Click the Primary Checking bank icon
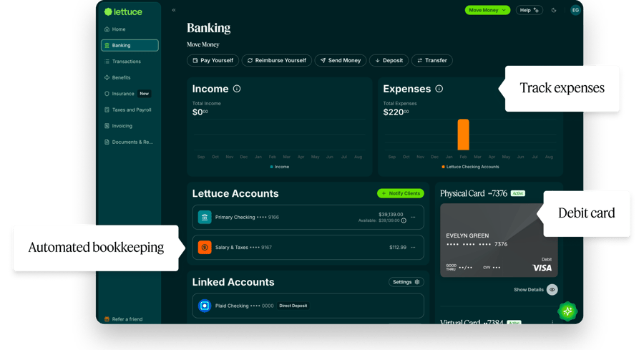Viewport: 644px width, 350px height. point(205,217)
